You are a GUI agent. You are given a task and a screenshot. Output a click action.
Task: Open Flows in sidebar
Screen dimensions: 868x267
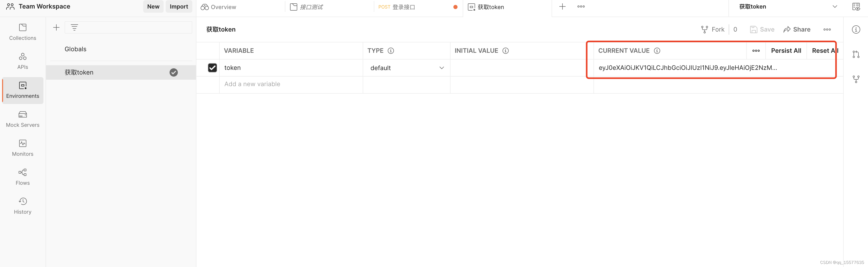click(22, 177)
